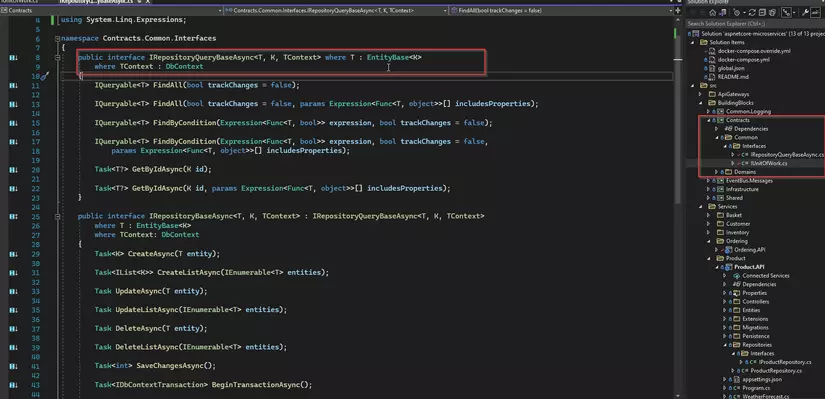This screenshot has height=399, width=825.
Task: Click the implementation margin icon on line 15
Action: (x=13, y=123)
